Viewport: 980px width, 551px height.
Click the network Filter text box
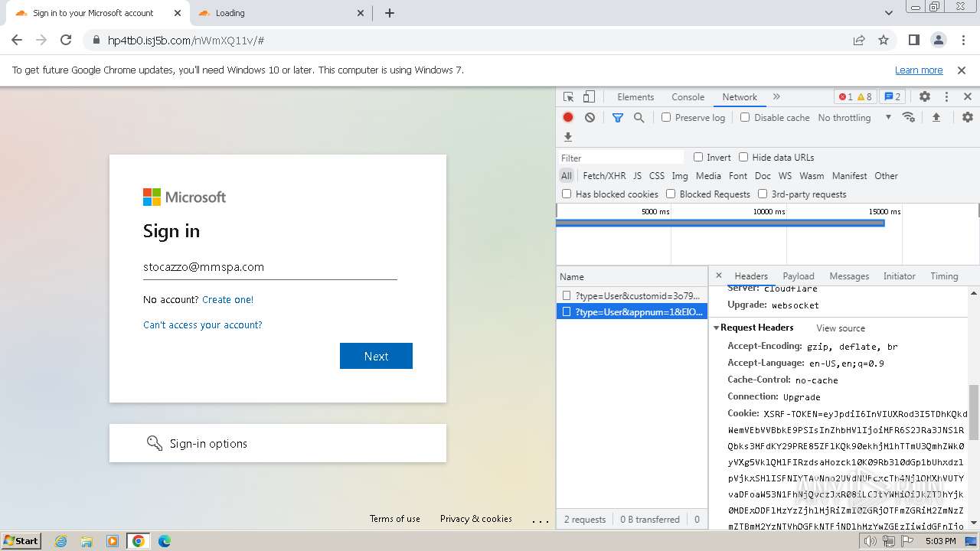point(621,158)
